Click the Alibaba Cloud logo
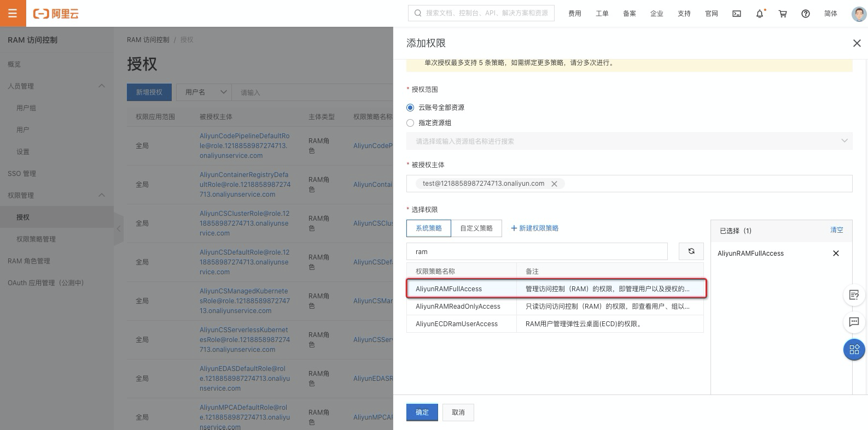 pos(56,14)
